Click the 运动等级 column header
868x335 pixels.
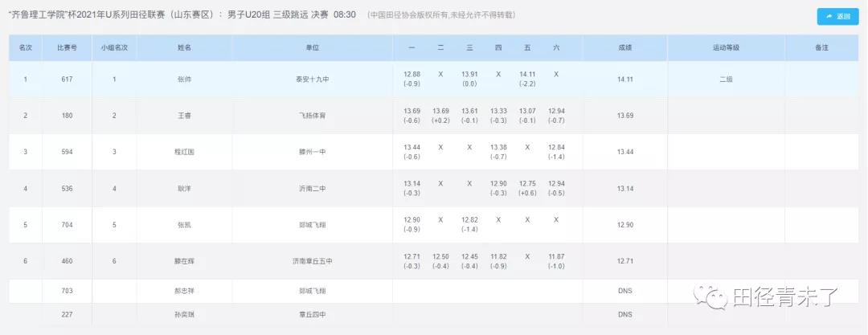tap(726, 48)
